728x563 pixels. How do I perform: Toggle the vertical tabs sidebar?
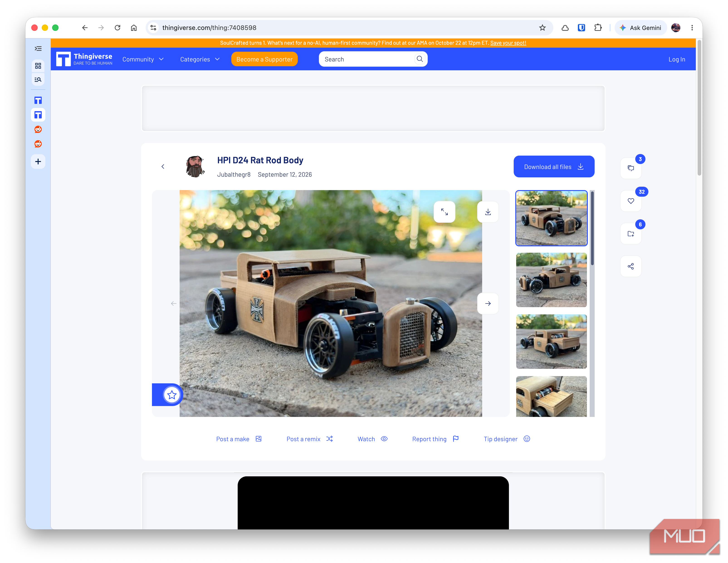38,49
